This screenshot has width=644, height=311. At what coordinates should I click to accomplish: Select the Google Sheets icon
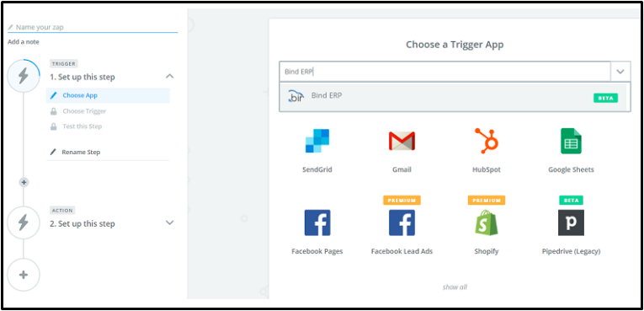click(x=571, y=141)
